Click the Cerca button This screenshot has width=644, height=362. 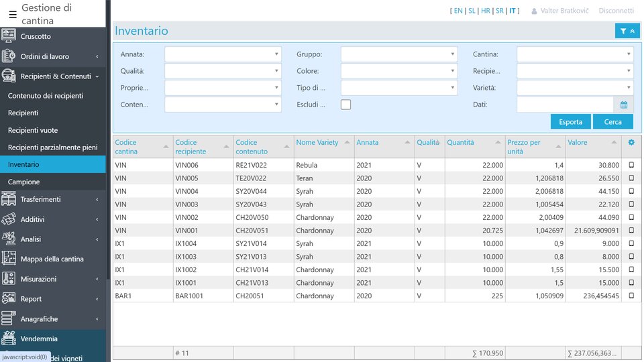point(612,122)
